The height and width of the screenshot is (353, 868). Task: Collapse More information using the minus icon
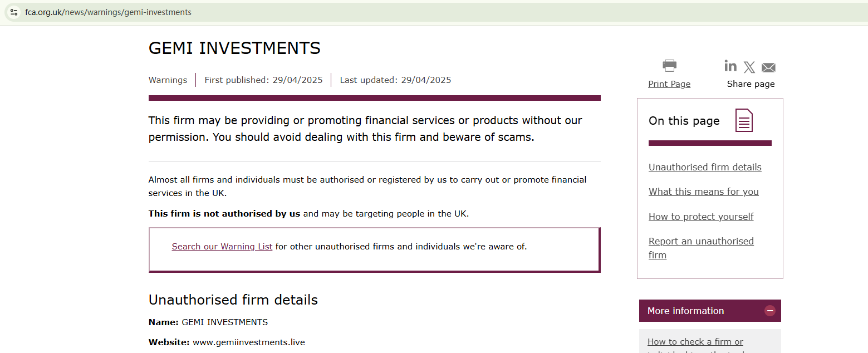[x=769, y=311]
